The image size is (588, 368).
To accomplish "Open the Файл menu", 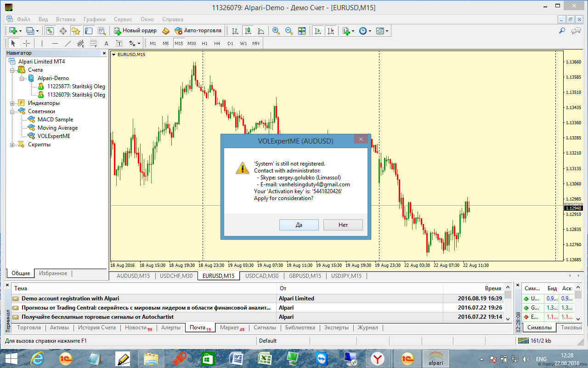I will pyautogui.click(x=24, y=19).
